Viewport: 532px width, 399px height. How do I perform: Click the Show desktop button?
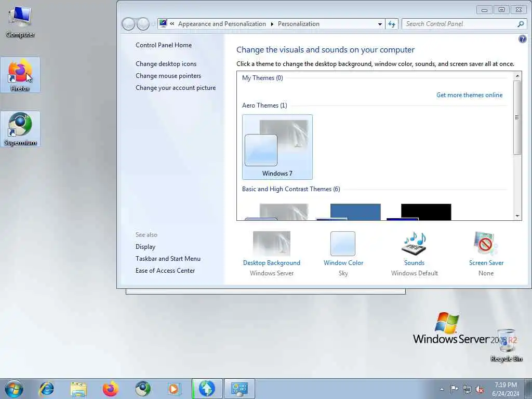[x=528, y=389]
